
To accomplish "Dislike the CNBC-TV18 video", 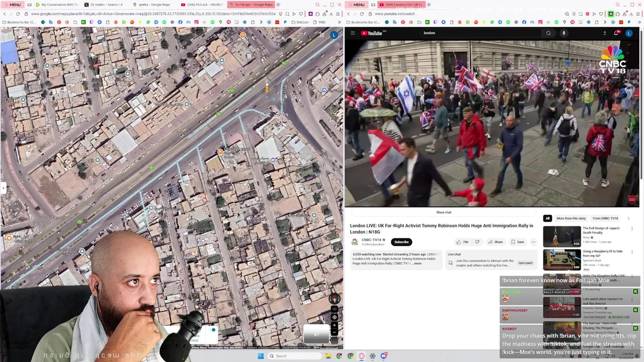I will click(x=477, y=242).
